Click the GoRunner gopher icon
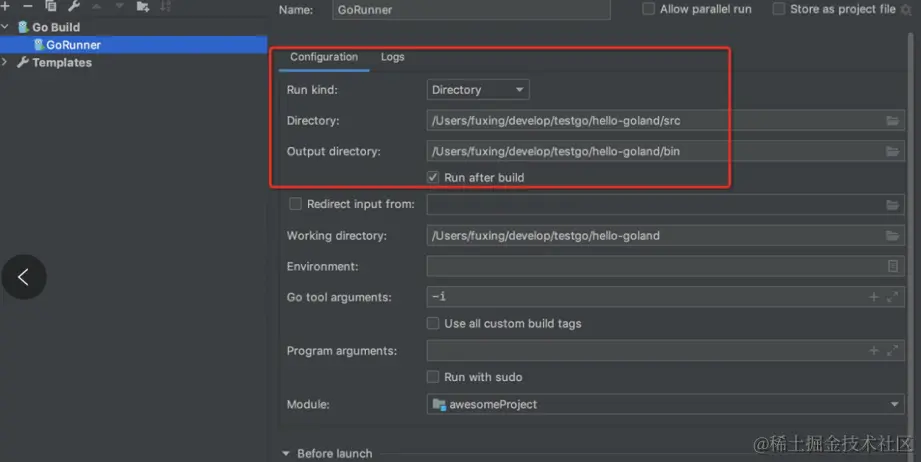Viewport: 921px width, 462px height. pos(39,45)
